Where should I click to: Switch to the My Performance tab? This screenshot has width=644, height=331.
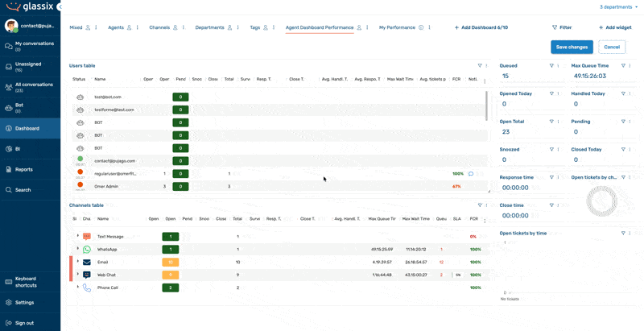point(397,27)
